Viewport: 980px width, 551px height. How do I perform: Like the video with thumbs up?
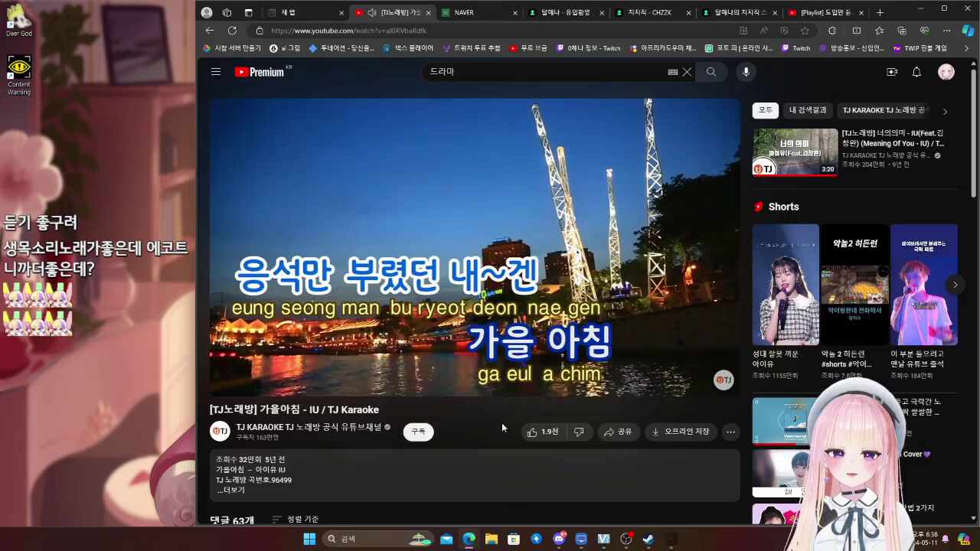point(542,432)
